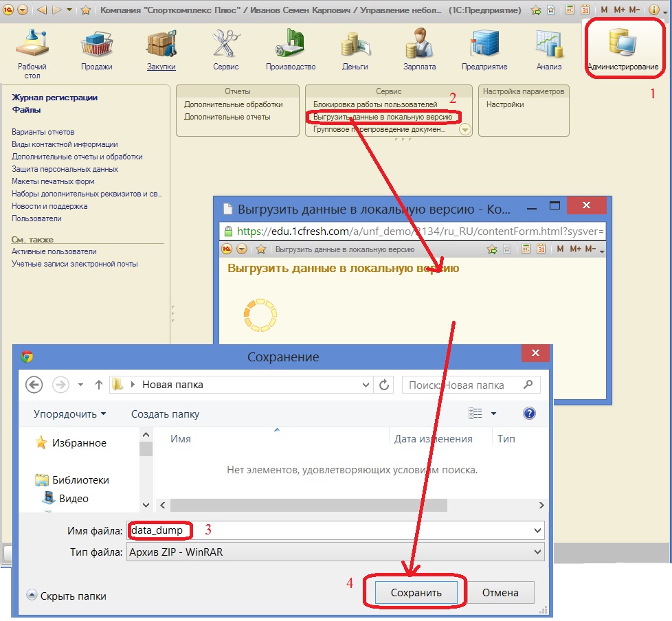Open Тип файла dropdown Архив ZIP - WinRAR
672x621 pixels.
(x=335, y=552)
